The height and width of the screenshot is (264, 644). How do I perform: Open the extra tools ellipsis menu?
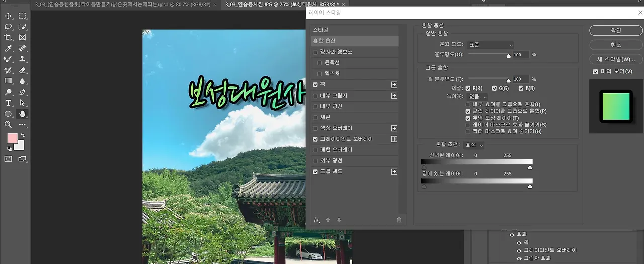(x=22, y=124)
